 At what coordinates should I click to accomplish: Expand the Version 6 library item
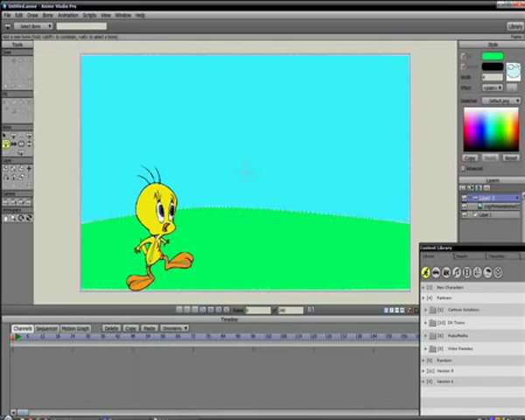423,381
